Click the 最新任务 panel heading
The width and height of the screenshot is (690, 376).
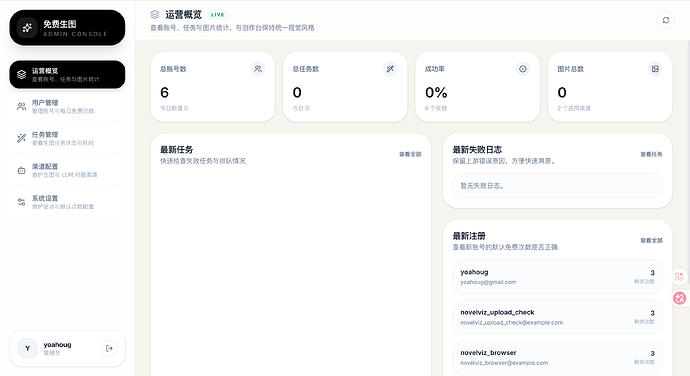pos(176,150)
